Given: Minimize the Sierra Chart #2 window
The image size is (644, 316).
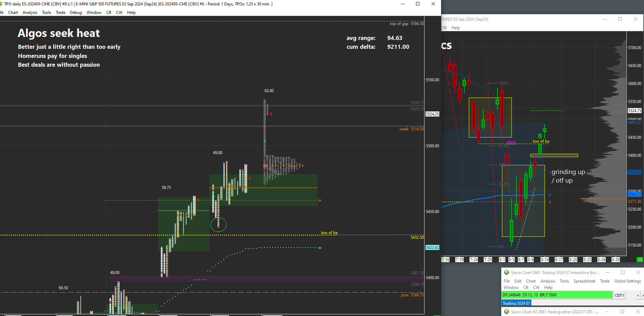Looking at the screenshot, I should tap(607, 312).
